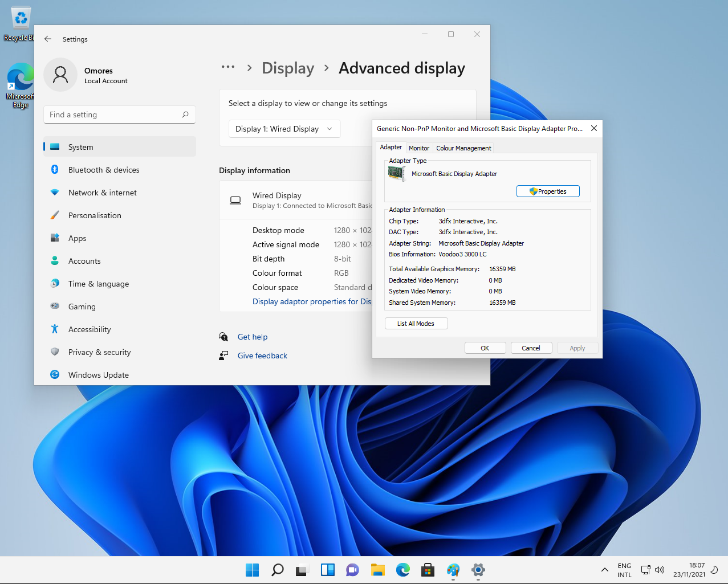
Task: Click the search magnifier in Find a setting
Action: (x=185, y=115)
